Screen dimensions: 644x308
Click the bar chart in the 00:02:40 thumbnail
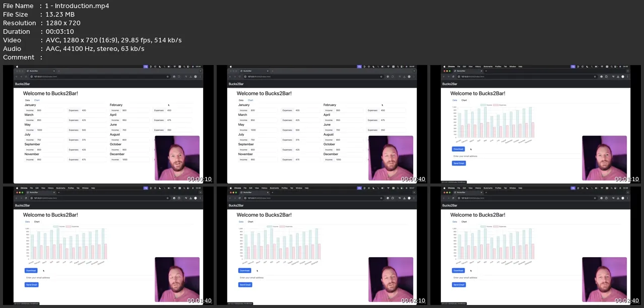[494, 245]
